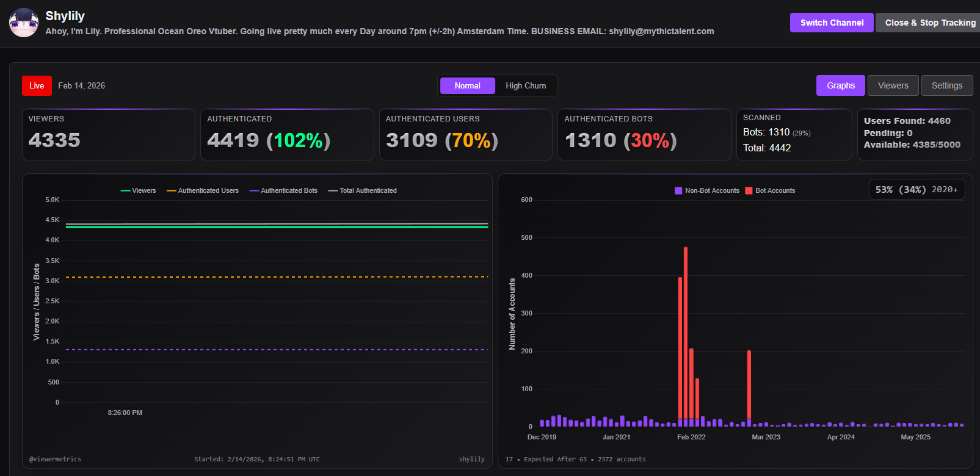The width and height of the screenshot is (980, 476).
Task: Click the Scanned Total: 4442 line
Action: [x=767, y=148]
